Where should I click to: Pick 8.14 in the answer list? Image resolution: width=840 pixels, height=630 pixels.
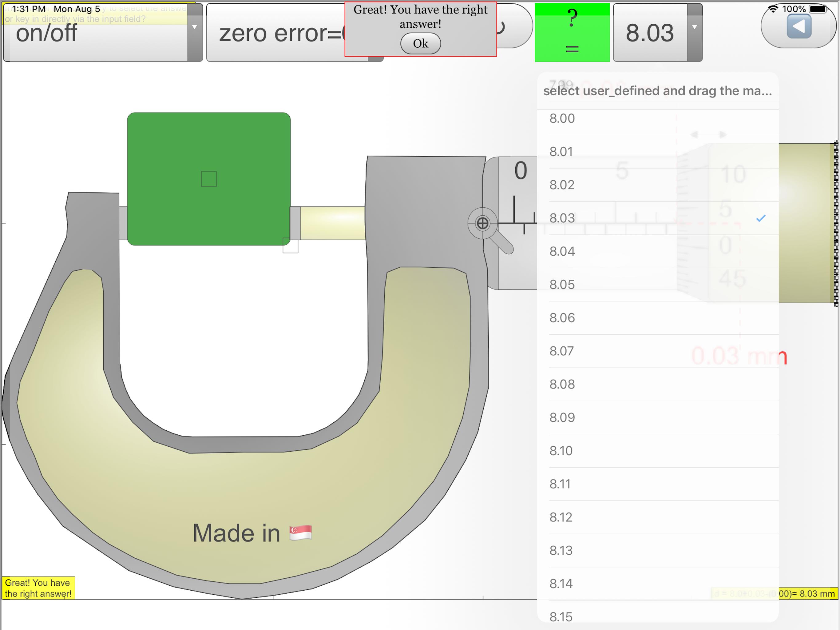[658, 584]
